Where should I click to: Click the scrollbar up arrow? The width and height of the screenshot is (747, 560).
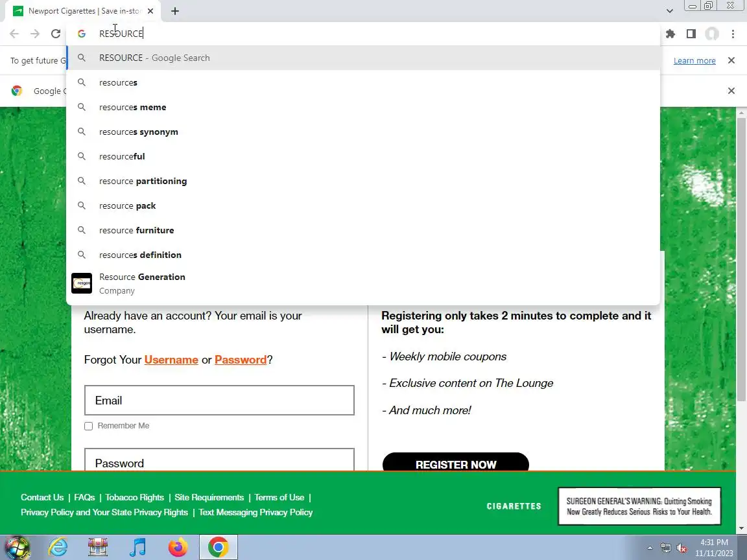pos(741,113)
